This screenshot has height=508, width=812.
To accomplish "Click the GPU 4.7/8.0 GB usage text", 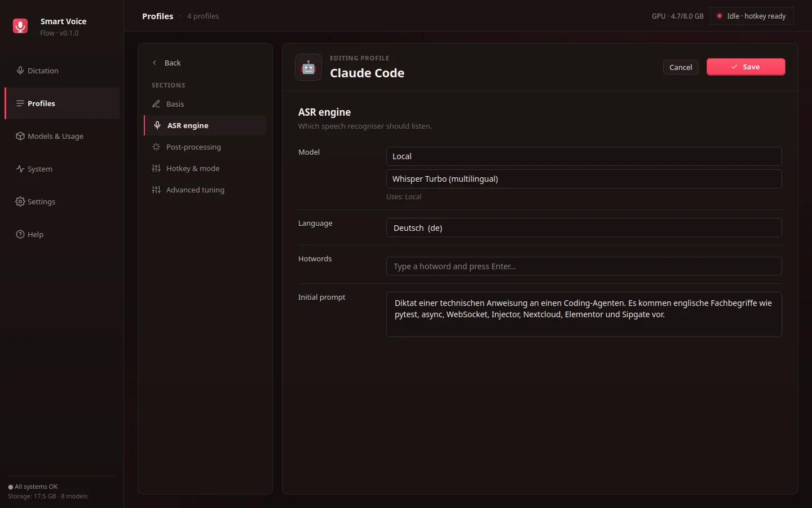I will coord(678,16).
